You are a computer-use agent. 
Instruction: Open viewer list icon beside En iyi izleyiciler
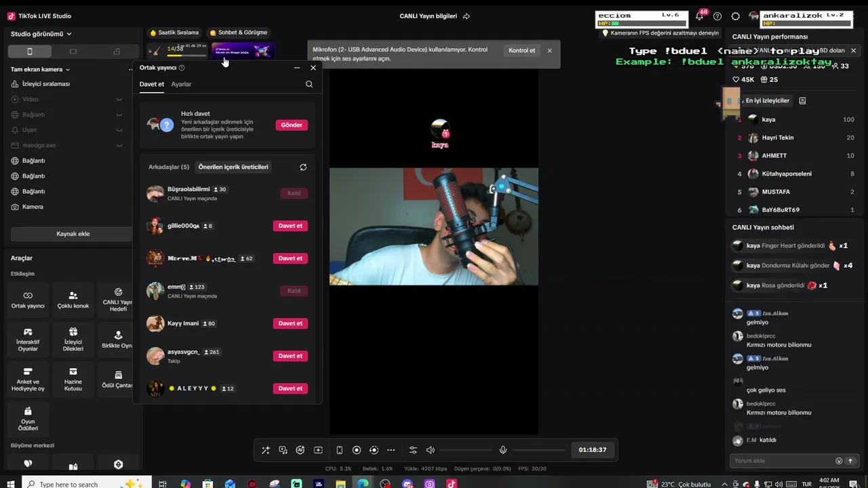pyautogui.click(x=802, y=100)
